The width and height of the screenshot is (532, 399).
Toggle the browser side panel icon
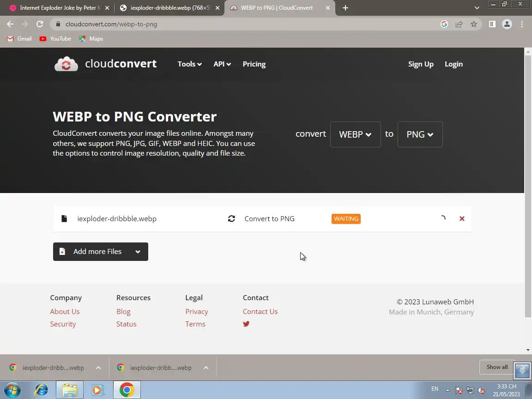pyautogui.click(x=492, y=24)
